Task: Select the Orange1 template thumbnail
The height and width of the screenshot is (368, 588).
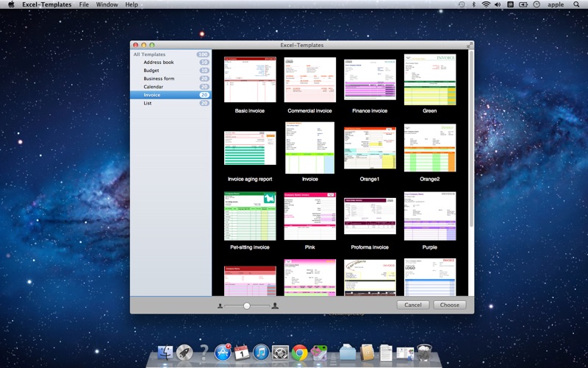Action: coord(370,148)
